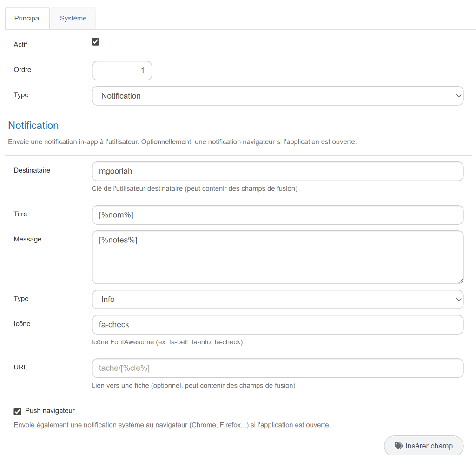Click the Notification section heading
Image resolution: width=476 pixels, height=455 pixels.
33,126
